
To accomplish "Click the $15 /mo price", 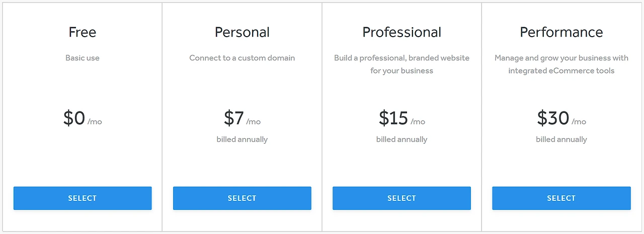I will 401,118.
